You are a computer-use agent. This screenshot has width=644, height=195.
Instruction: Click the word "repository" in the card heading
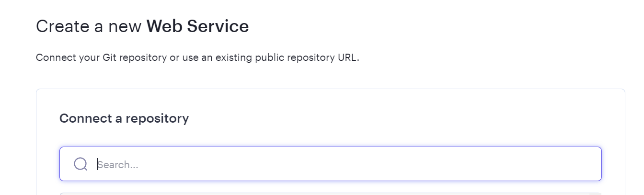point(157,118)
